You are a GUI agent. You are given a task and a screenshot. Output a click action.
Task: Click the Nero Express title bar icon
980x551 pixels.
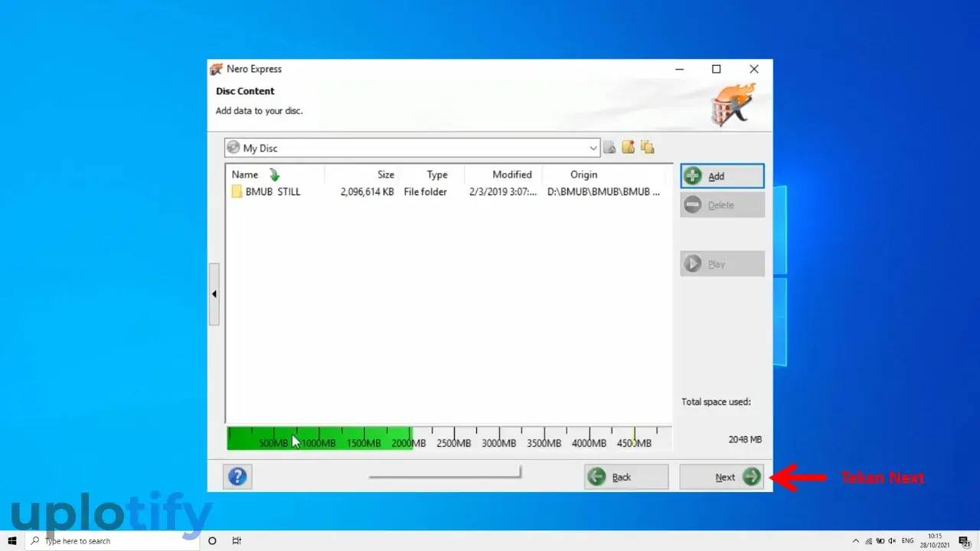[x=217, y=69]
